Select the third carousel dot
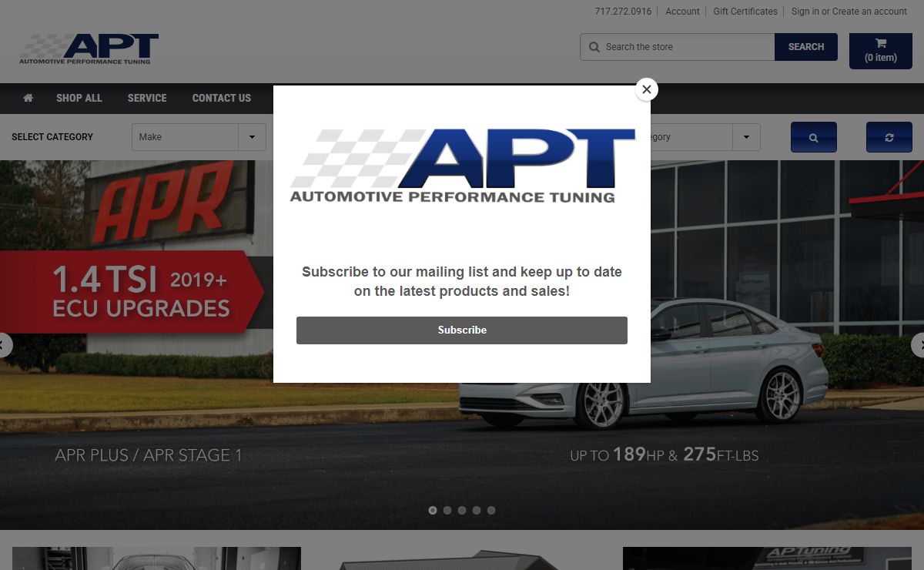 462,510
